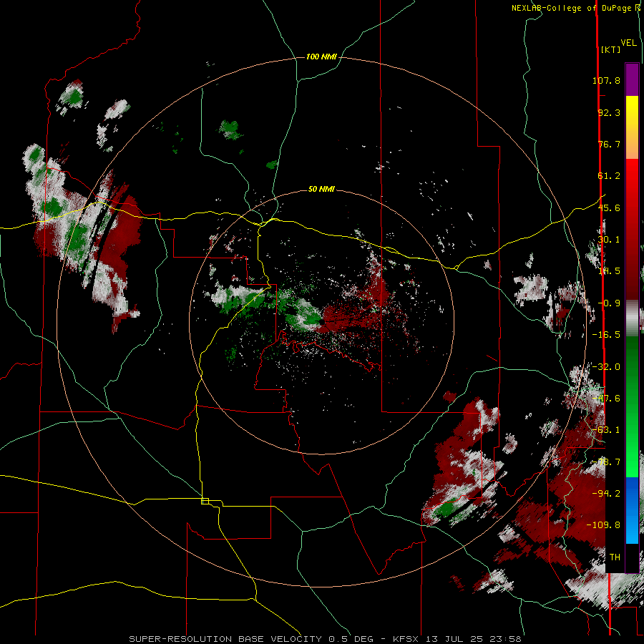Screen dimensions: 644x644
Task: Click the -63.1 velocity scale value
Action: 606,430
